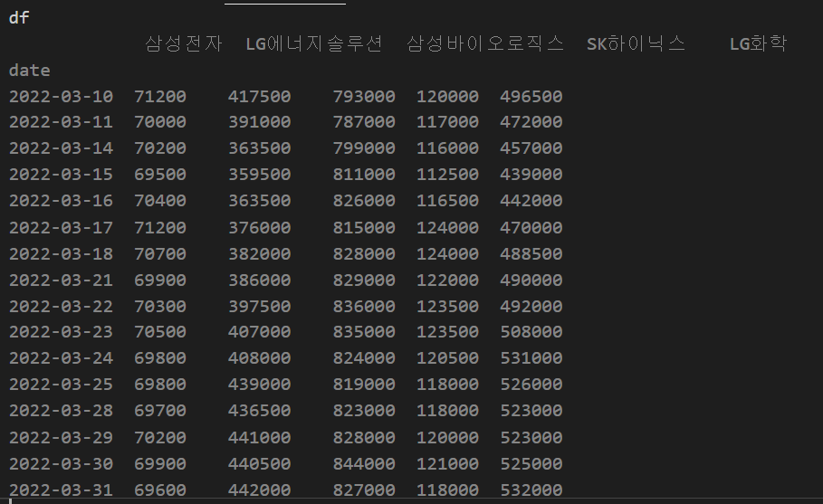The width and height of the screenshot is (823, 504).
Task: Click value 407000 in 2022-03-23 row
Action: pos(259,332)
